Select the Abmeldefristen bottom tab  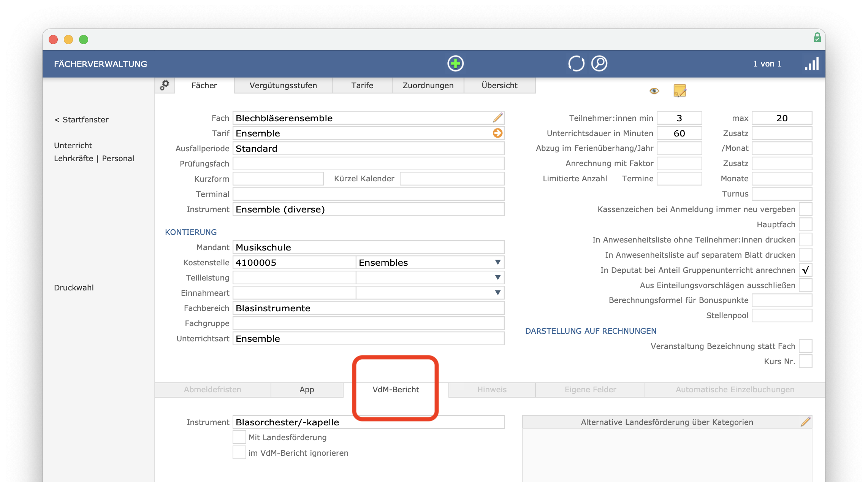(x=212, y=389)
